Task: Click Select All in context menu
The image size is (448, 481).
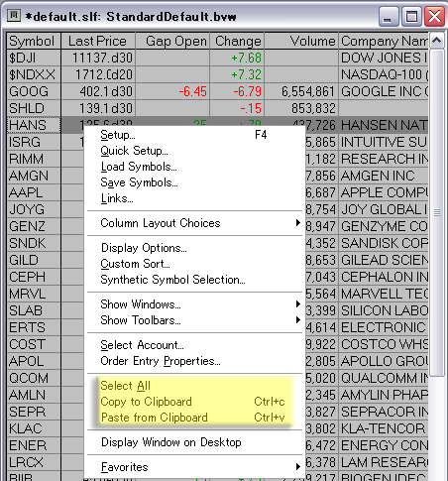Action: tap(194, 386)
